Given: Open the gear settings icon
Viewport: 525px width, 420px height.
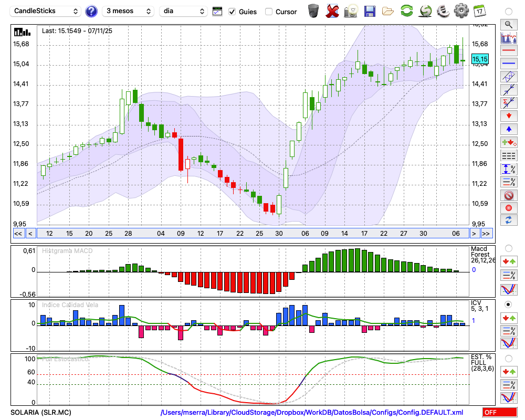Looking at the screenshot, I should point(461,10).
